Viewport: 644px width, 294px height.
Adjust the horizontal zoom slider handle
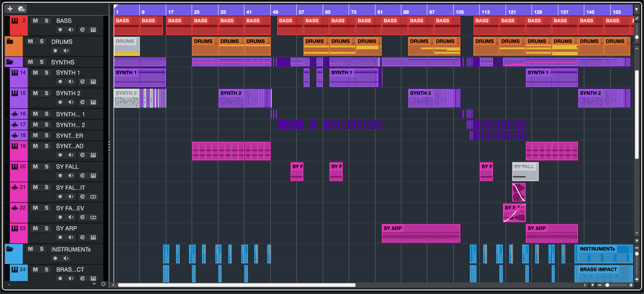(x=607, y=285)
